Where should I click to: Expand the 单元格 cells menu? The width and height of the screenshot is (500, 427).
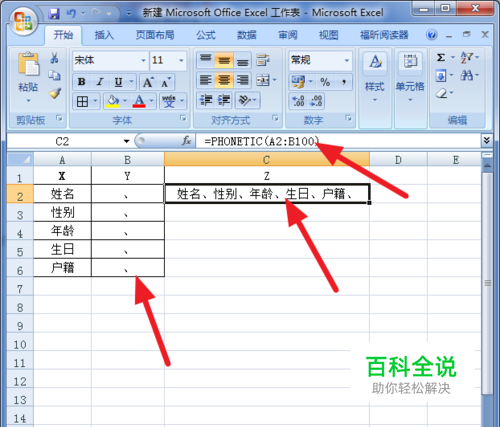point(410,100)
